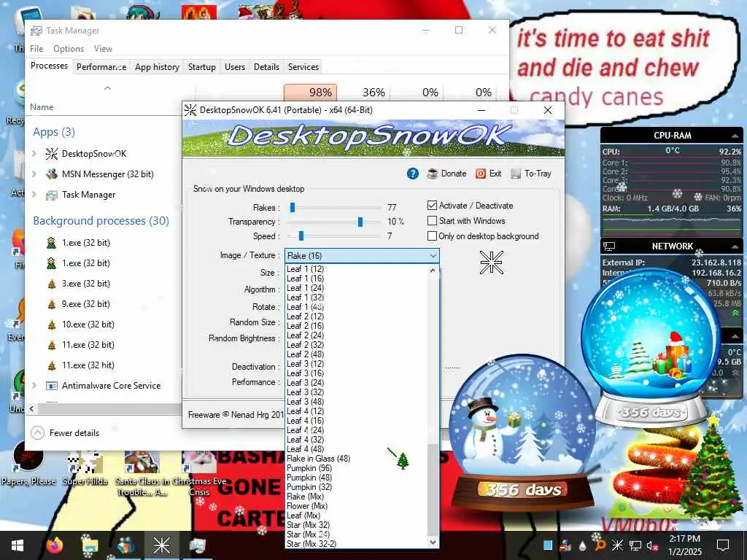The width and height of the screenshot is (747, 560).
Task: Collapse the CPU-RAM gadget arrow
Action: 735,136
